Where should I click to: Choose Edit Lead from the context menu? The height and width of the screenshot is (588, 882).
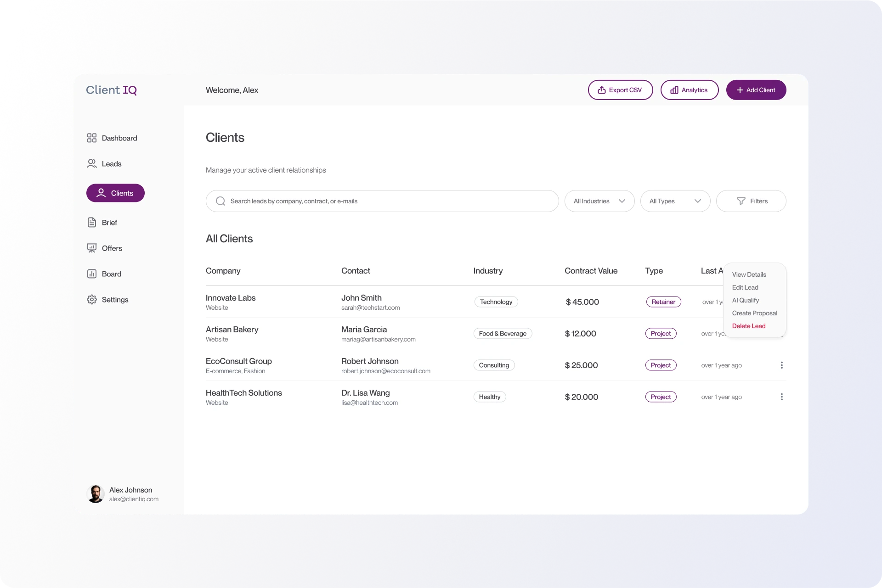[x=745, y=287]
